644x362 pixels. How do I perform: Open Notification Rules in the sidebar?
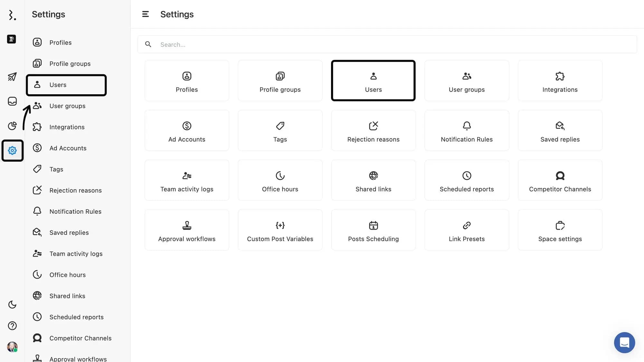(x=78, y=211)
